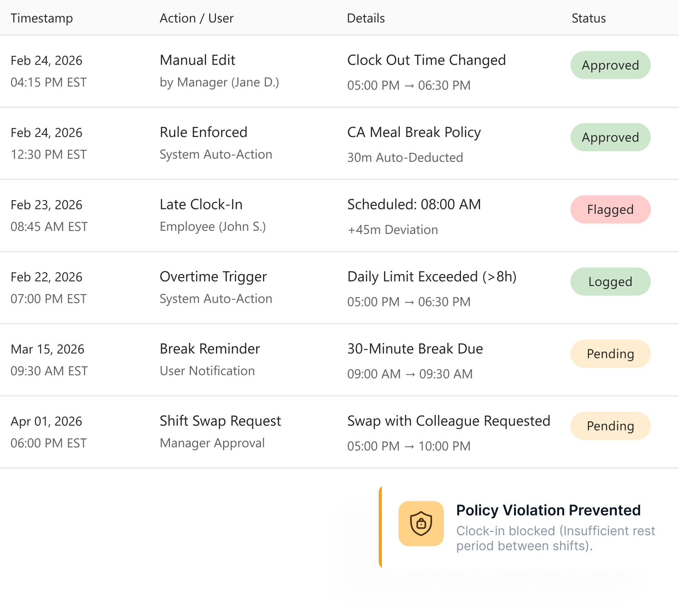Click the Approved badge for Manual Edit

(x=610, y=65)
